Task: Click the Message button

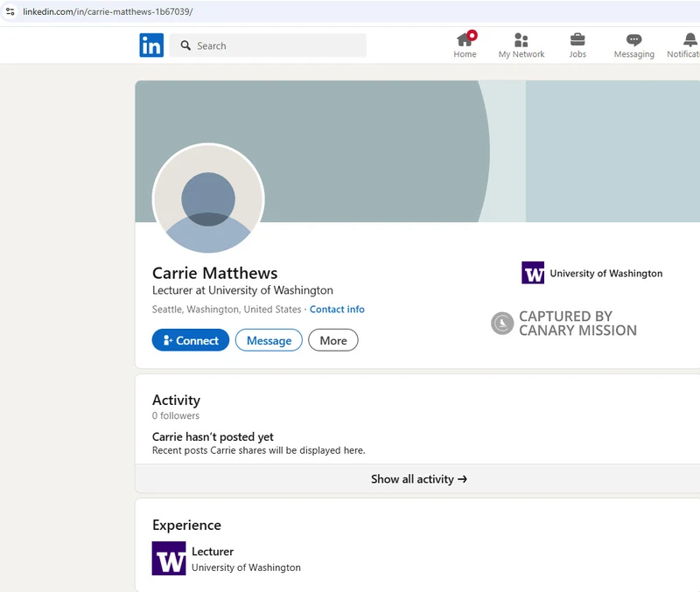Action: (x=269, y=340)
